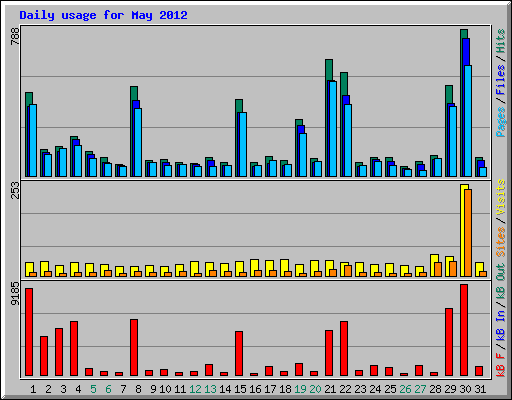Screen dimensions: 512x400
Task: Click the red kB bar for day 21
Action: coord(329,353)
